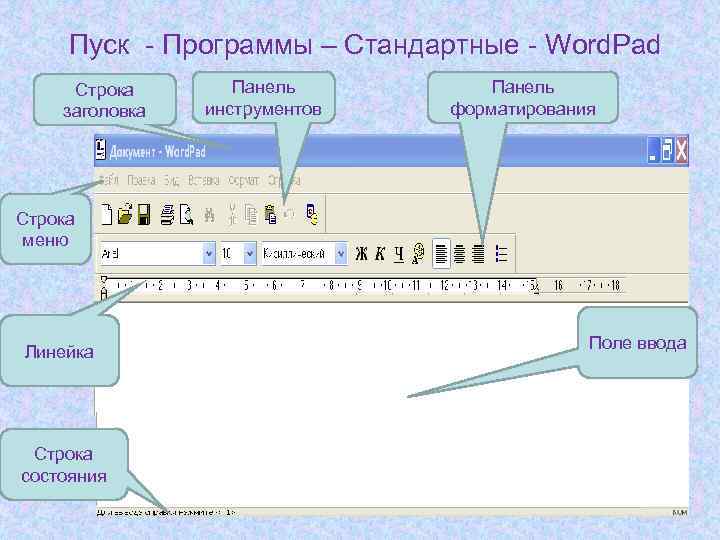This screenshot has height=540, width=720.
Task: Toggle bullet list formatting
Action: (x=501, y=253)
